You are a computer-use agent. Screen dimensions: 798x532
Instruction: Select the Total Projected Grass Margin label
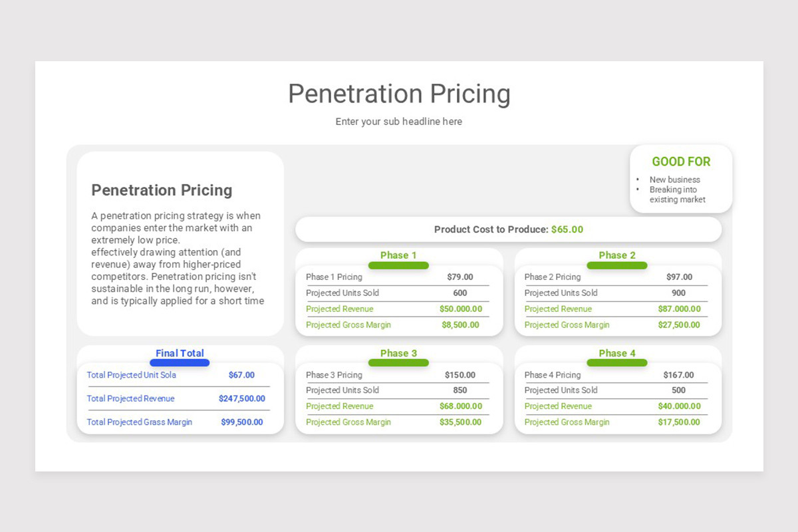[x=140, y=422]
